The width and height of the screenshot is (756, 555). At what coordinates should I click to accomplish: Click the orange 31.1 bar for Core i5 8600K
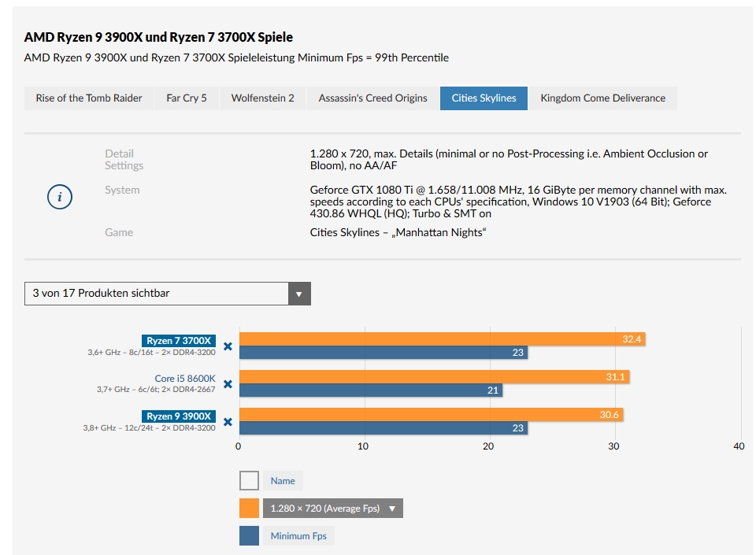[435, 377]
